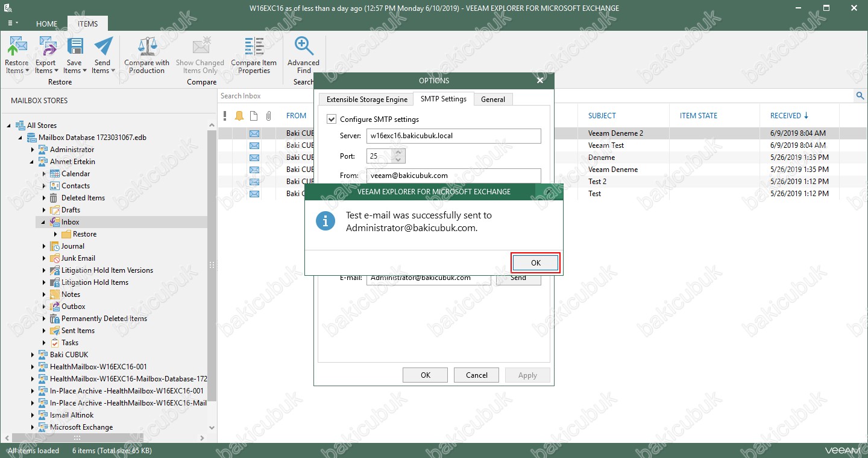Click the Restore Items toolbar icon

(17, 47)
